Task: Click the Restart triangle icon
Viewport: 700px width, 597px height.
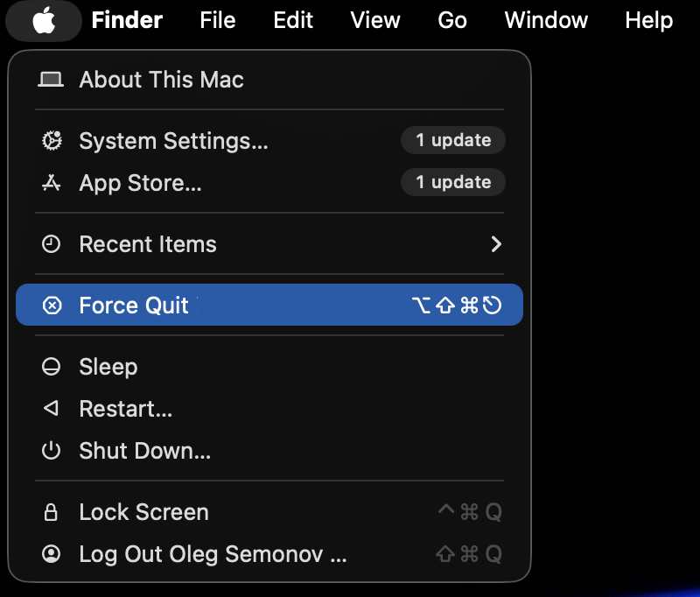Action: pos(52,409)
